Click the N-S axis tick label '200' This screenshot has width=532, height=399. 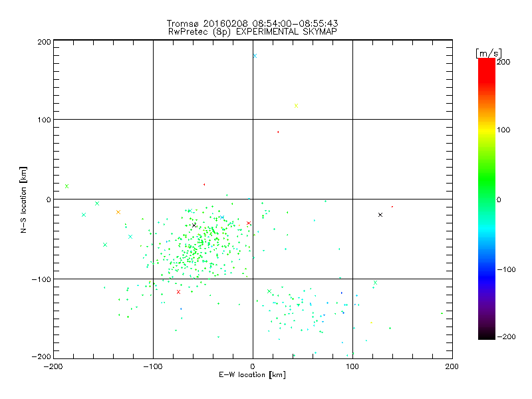click(44, 42)
